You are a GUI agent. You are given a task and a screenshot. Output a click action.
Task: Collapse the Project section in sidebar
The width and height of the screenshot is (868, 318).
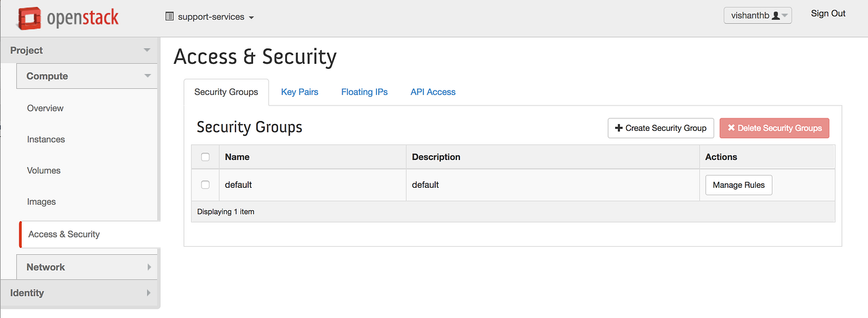point(147,50)
